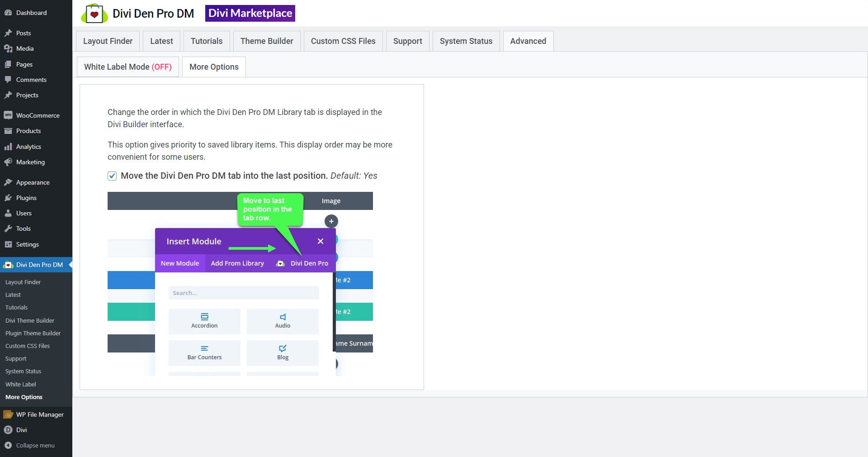Click the Divi circle D icon
The height and width of the screenshot is (457, 868).
pos(8,430)
